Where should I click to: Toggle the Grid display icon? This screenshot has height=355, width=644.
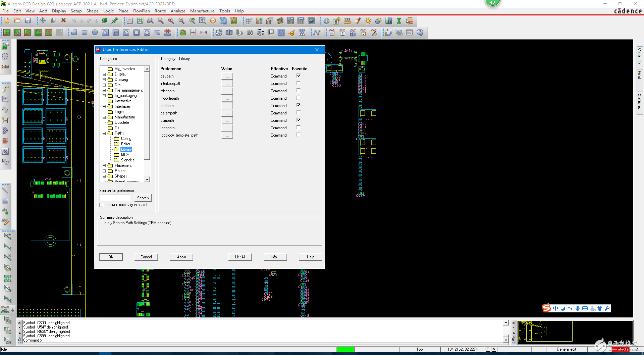pos(249,21)
